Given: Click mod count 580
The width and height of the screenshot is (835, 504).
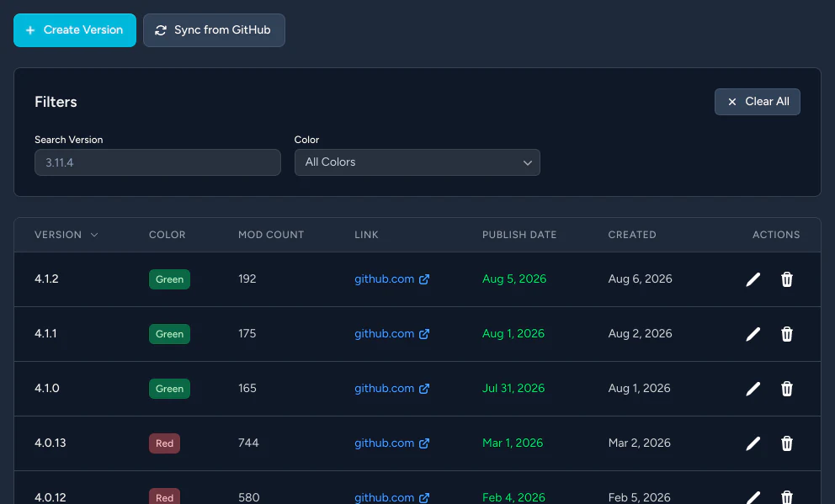Looking at the screenshot, I should [248, 497].
